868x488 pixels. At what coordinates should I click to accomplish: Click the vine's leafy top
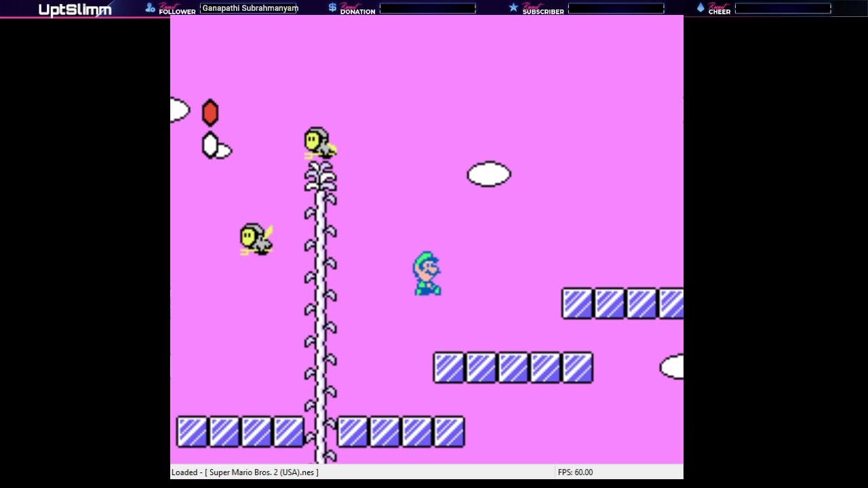320,176
